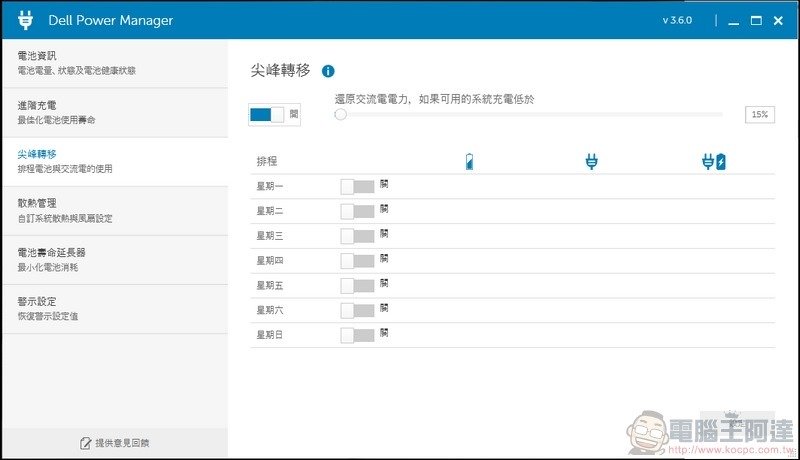Click the 15% threshold value box
The width and height of the screenshot is (800, 460).
click(759, 115)
